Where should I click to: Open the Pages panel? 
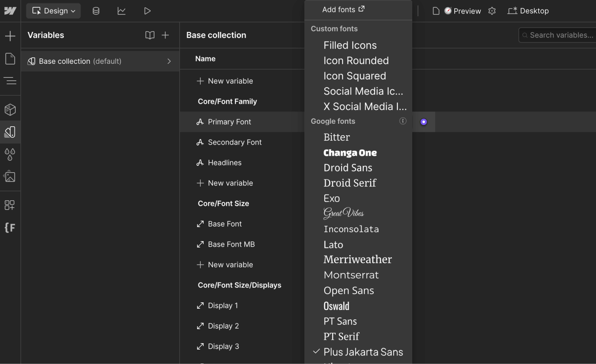pyautogui.click(x=10, y=58)
